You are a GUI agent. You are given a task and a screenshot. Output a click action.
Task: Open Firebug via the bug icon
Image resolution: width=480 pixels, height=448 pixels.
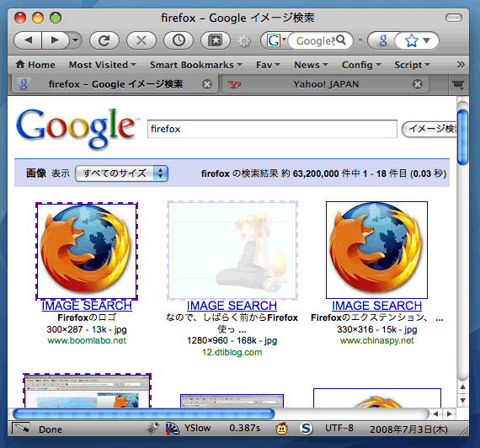coord(152,428)
